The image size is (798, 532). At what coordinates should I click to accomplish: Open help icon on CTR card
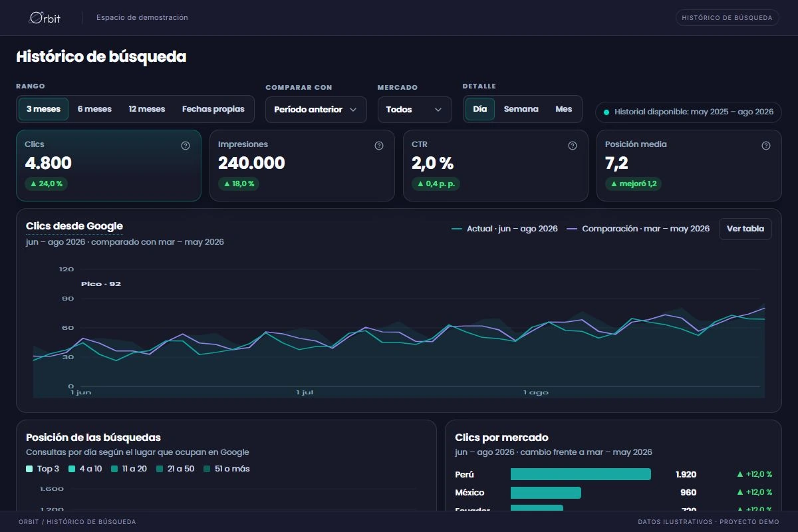pyautogui.click(x=573, y=146)
